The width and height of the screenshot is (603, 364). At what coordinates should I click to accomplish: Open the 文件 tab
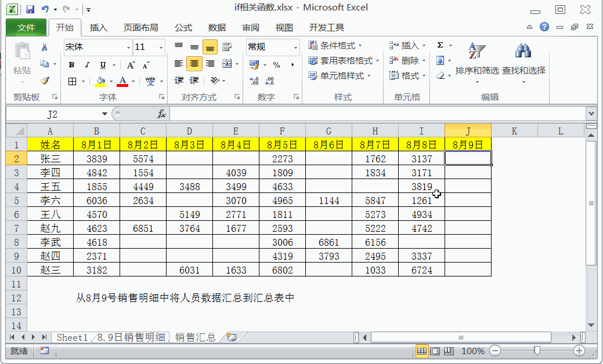point(26,27)
